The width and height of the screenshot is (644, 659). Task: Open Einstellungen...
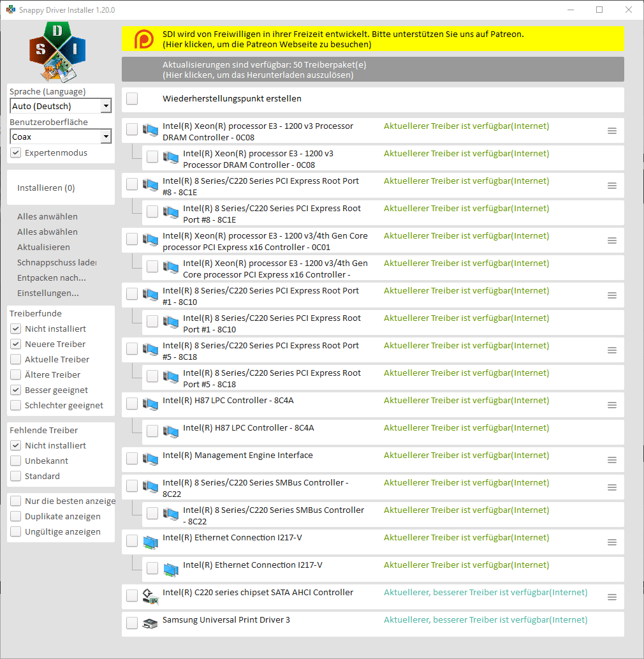[48, 293]
